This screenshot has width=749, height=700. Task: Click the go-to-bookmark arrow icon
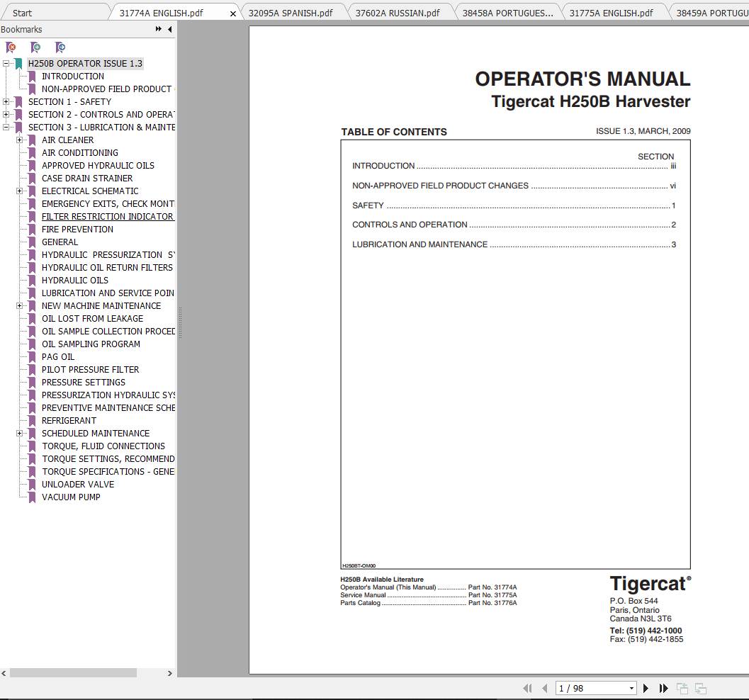tap(61, 47)
